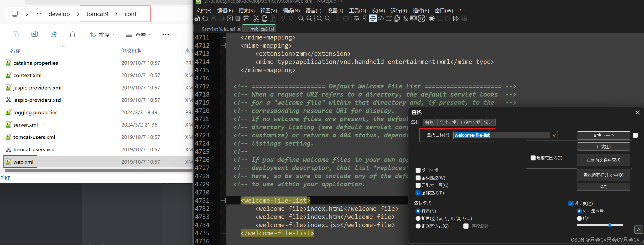644x245 pixels.
Task: Switch to the 替换 tab in Find dialog
Action: pyautogui.click(x=430, y=122)
